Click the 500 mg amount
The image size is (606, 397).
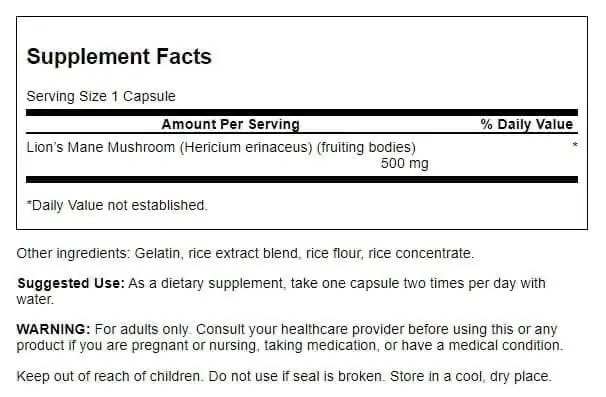(405, 163)
